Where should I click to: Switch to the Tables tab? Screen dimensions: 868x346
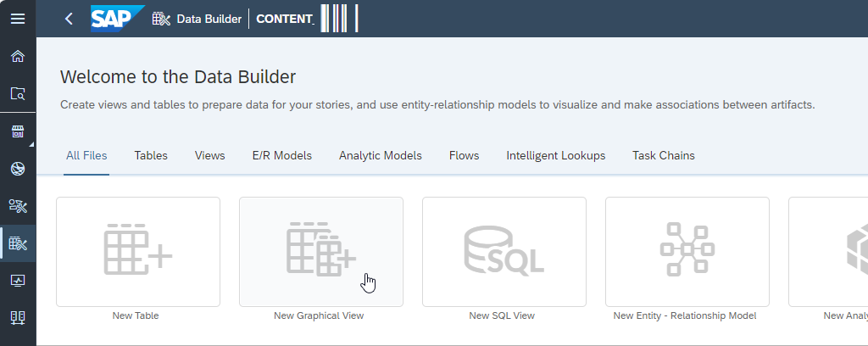pyautogui.click(x=151, y=156)
